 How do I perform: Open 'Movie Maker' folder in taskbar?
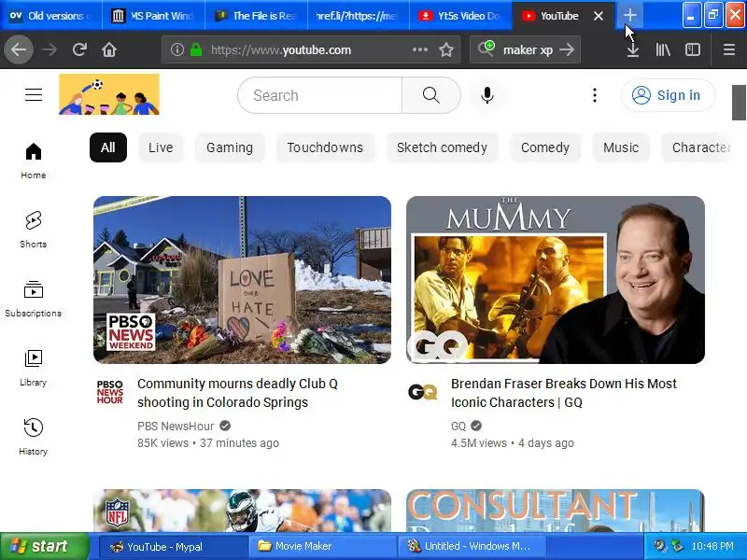pyautogui.click(x=322, y=546)
